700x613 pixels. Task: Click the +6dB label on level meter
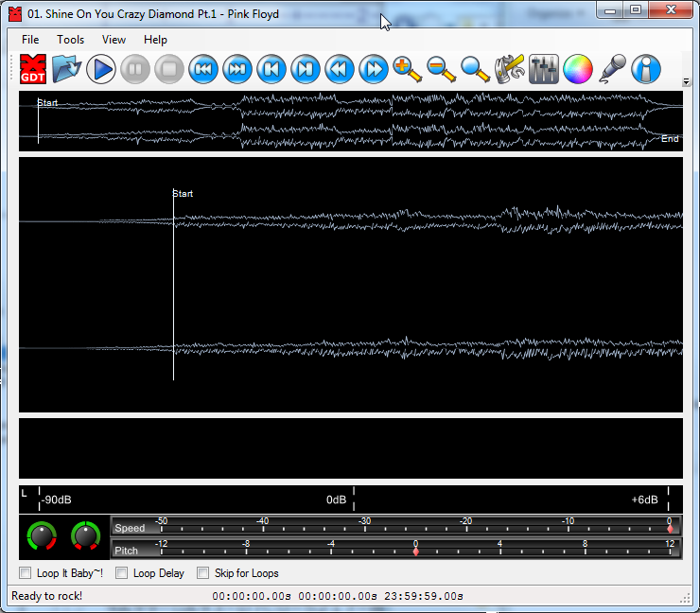click(644, 499)
